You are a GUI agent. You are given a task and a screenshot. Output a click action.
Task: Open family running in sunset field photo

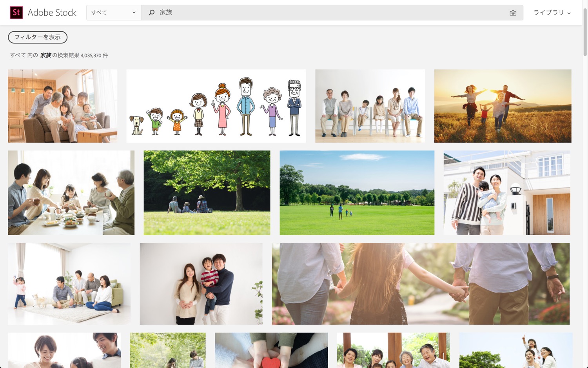click(x=503, y=106)
